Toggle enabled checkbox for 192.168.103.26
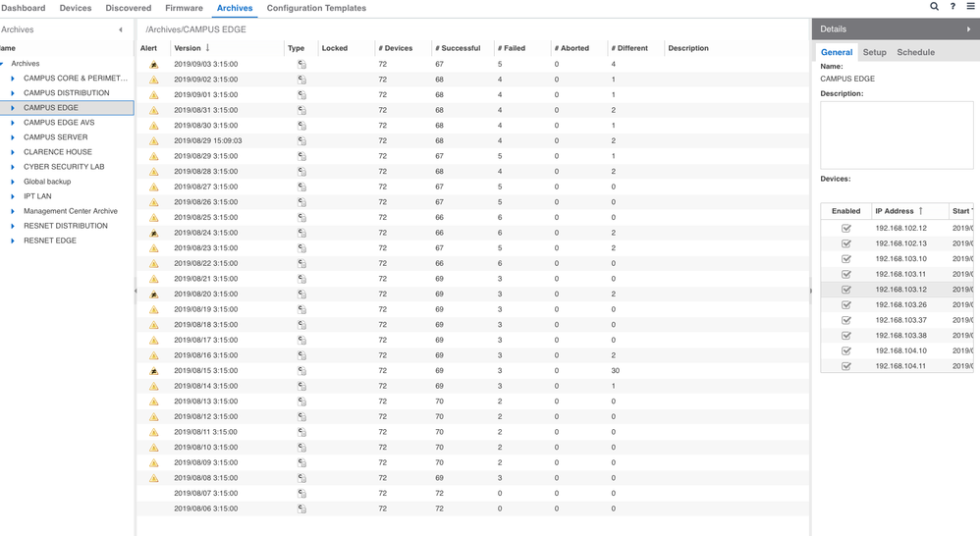Viewport: 980px width, 536px height. pyautogui.click(x=845, y=304)
